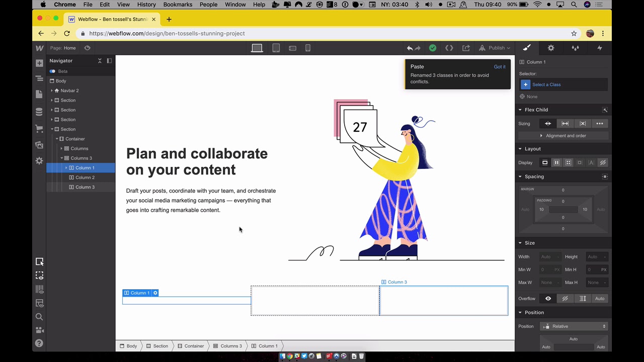The width and height of the screenshot is (644, 362).
Task: Click Select a Class link
Action: coord(546,84)
